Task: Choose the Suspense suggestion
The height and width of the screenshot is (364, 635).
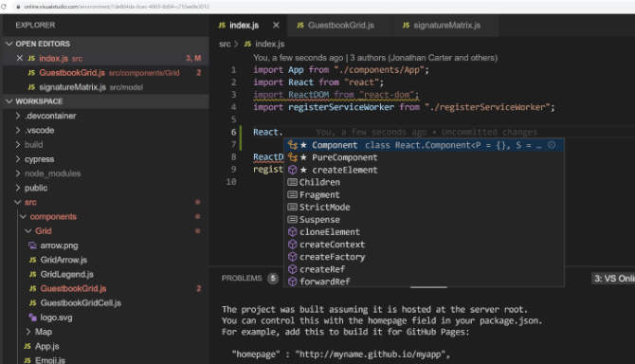Action: click(x=424, y=220)
